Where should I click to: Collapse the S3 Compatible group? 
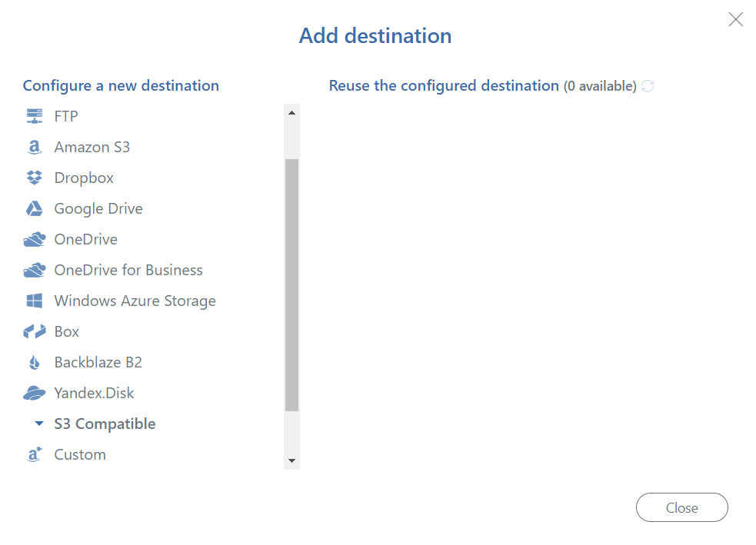[x=38, y=424]
